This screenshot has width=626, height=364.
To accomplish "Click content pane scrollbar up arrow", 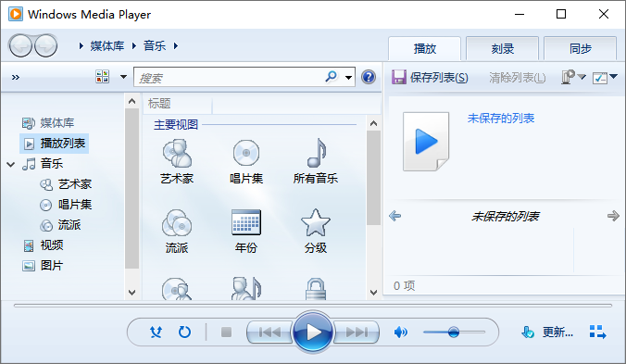I will (x=374, y=123).
